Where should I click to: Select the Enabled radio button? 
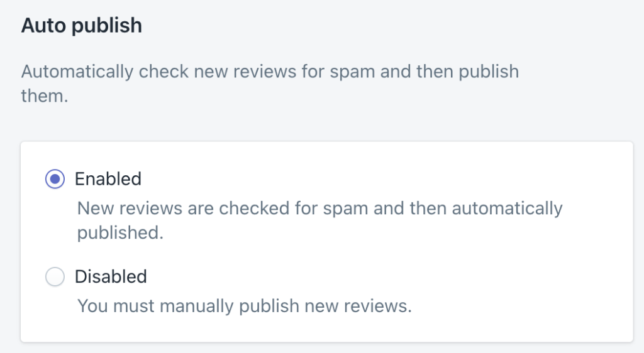(x=55, y=179)
